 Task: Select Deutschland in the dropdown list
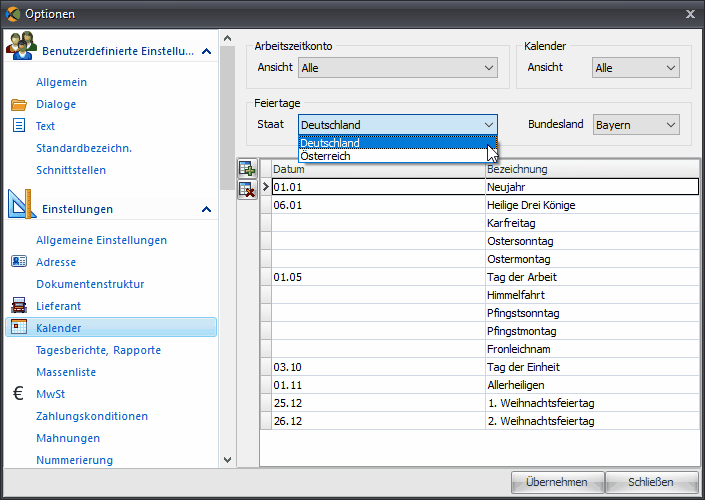click(x=397, y=143)
